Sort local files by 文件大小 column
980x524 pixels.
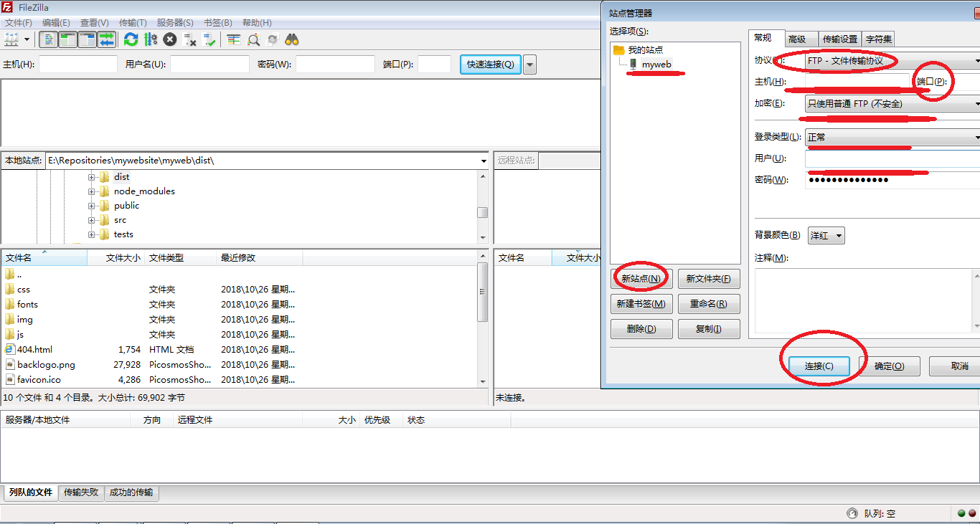pyautogui.click(x=116, y=258)
